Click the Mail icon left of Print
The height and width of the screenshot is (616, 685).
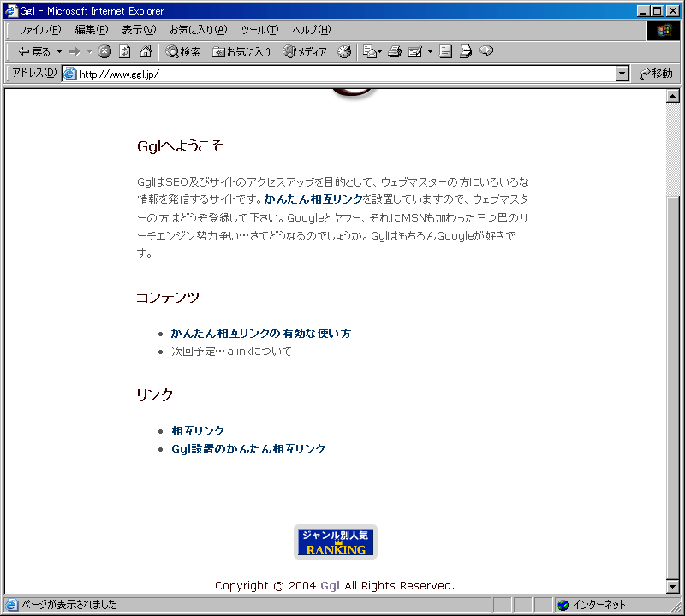pos(372,52)
